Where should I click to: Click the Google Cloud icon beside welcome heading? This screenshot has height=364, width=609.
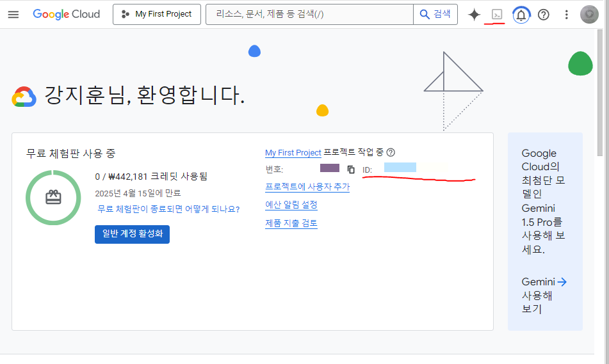(x=24, y=97)
